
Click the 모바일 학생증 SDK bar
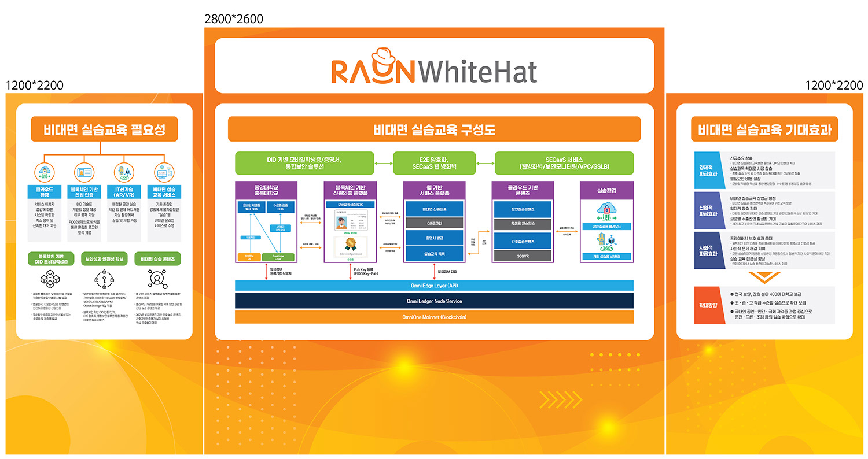pos(350,205)
